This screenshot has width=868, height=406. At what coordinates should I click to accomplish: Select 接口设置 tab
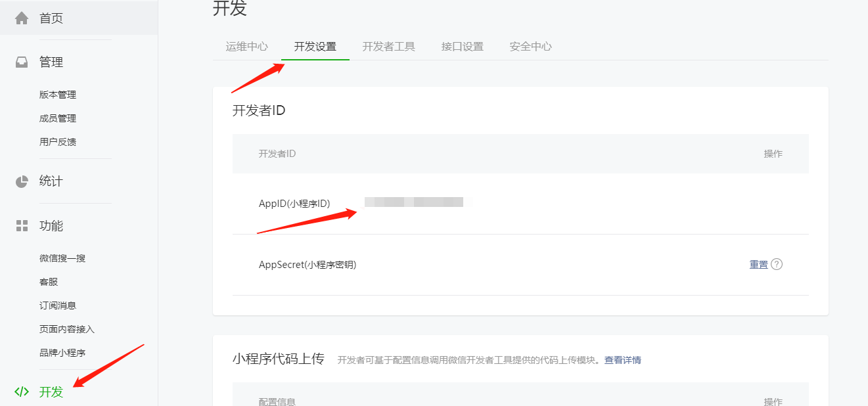pos(462,46)
